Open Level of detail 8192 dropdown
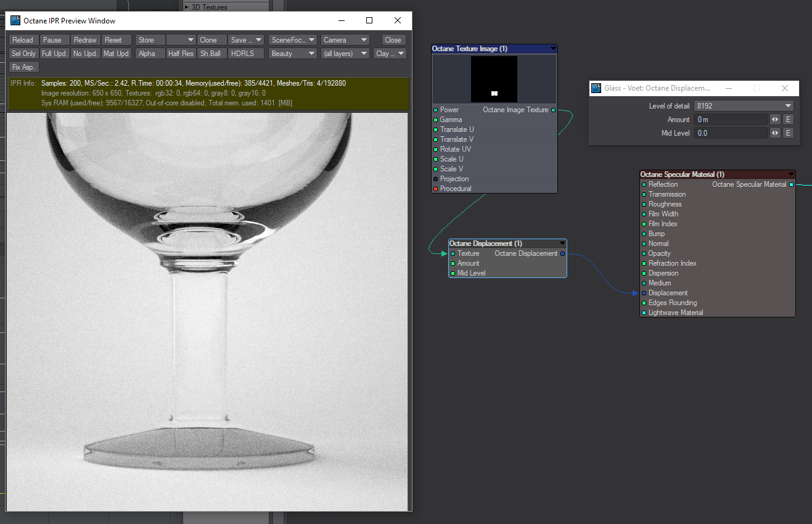The width and height of the screenshot is (812, 524). 744,106
